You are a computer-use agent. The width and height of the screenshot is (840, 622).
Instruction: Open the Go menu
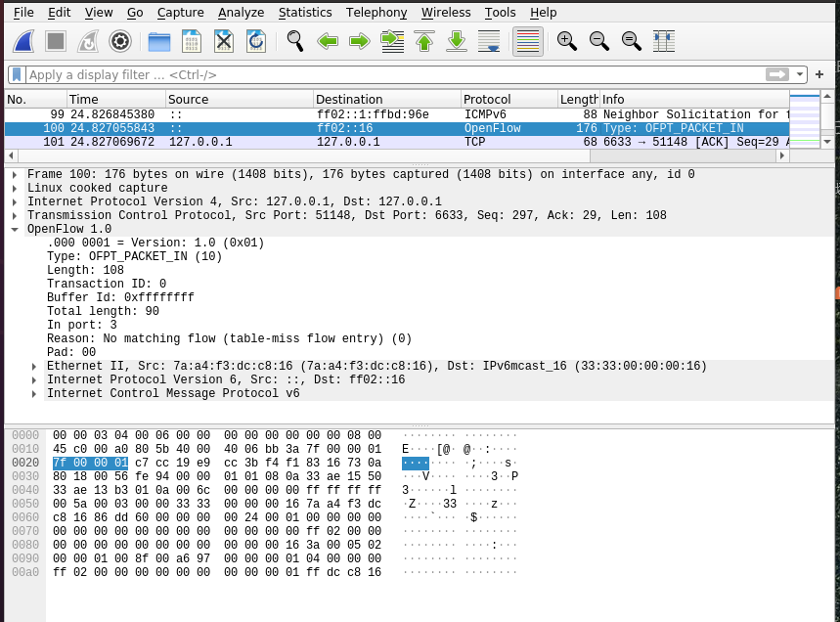pyautogui.click(x=135, y=13)
